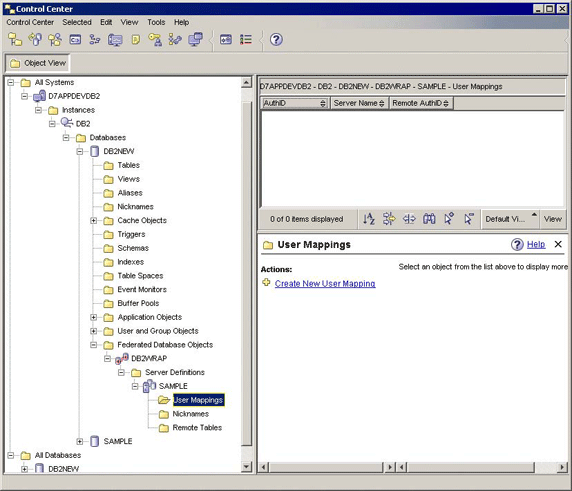Click the Create New User Mapping link

pyautogui.click(x=325, y=283)
